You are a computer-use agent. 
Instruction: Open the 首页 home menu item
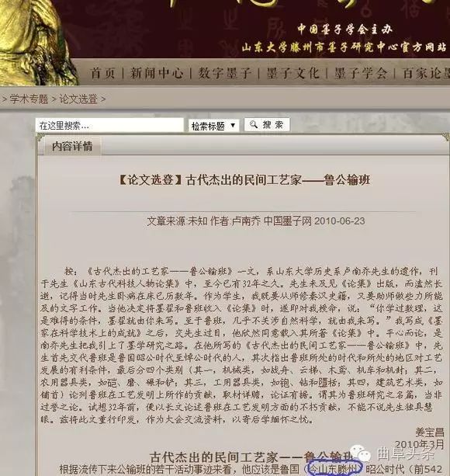point(102,74)
